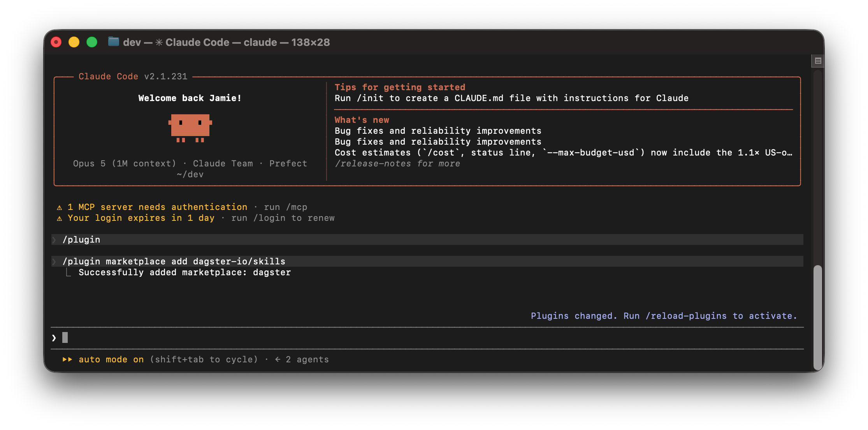Click first 'Bug fixes and reliability improvements' line
This screenshot has height=430, width=868.
438,131
